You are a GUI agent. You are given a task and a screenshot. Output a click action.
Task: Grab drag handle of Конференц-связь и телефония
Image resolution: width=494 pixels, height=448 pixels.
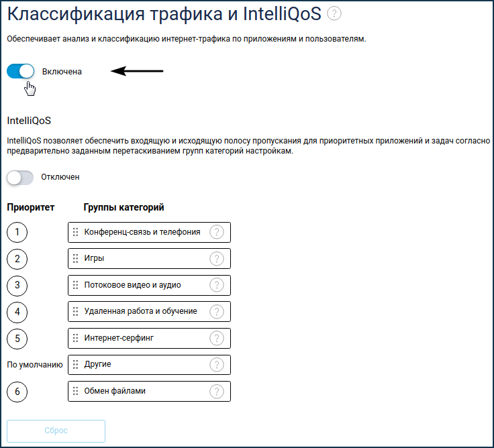(x=75, y=232)
